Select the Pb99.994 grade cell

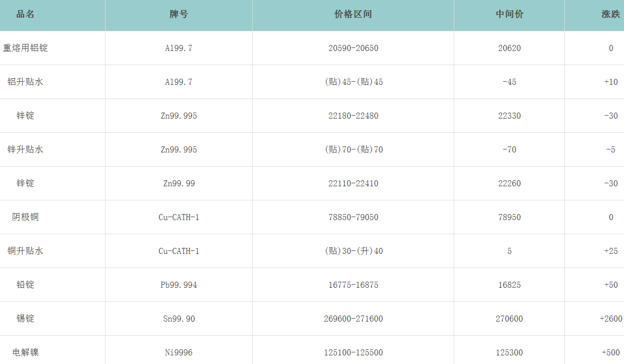click(x=179, y=285)
